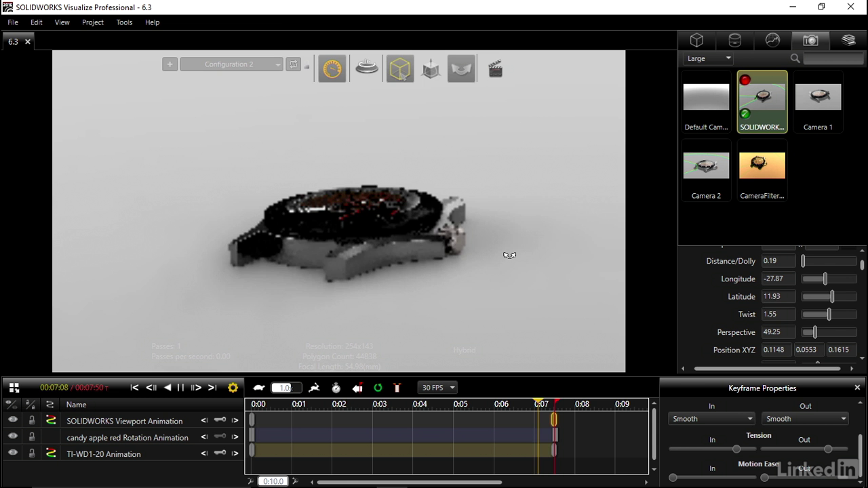Lock TI-WD1-20 Animation track

pos(31,453)
